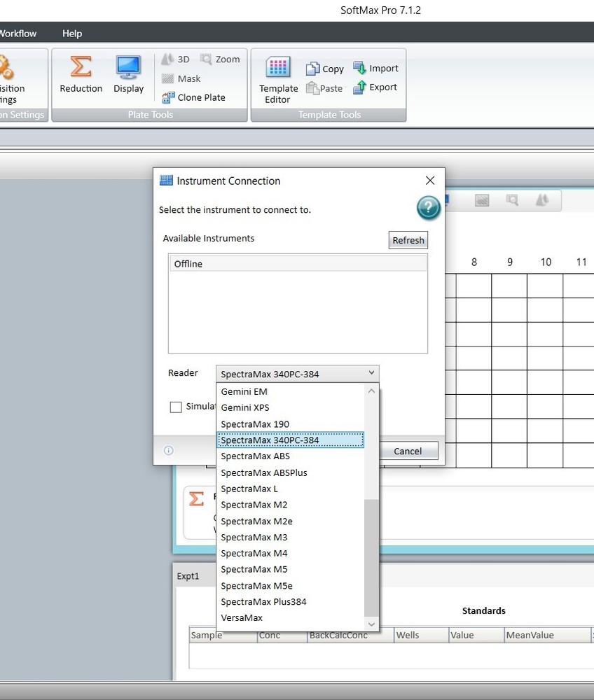Select SpectraMax ABS from reader list
The image size is (594, 700).
coord(290,456)
